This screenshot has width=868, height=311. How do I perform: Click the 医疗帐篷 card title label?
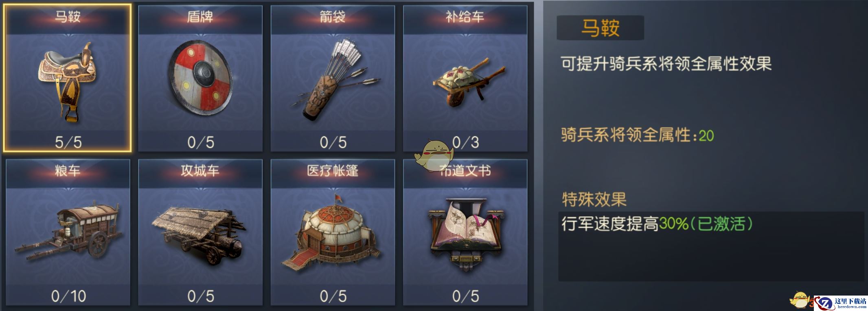pos(333,170)
